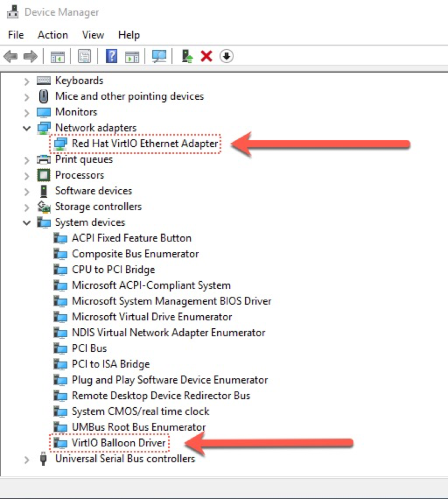This screenshot has height=499, width=448.
Task: Select Red Hat VirtIO Ethernet Adapter
Action: (x=145, y=143)
